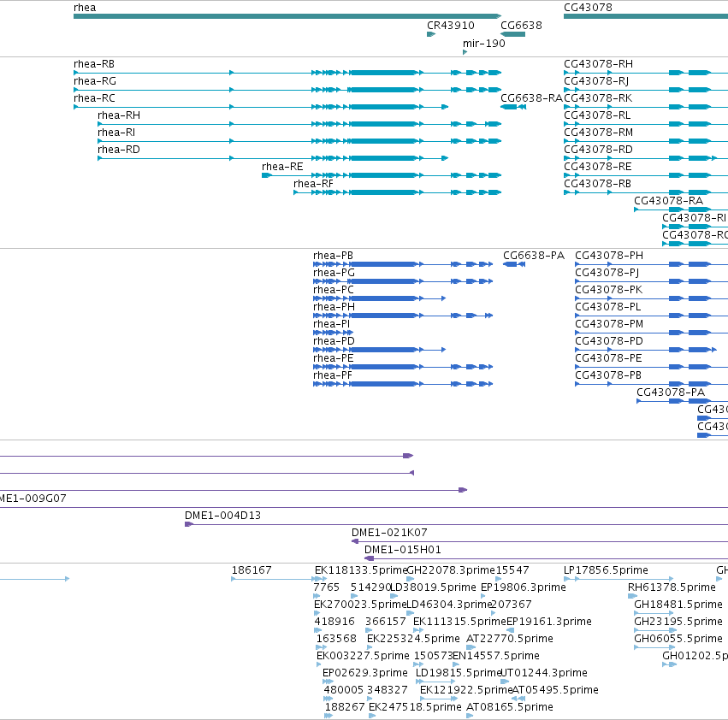Open the CG43078 gene name at top
The width and height of the screenshot is (728, 720).
coord(588,8)
